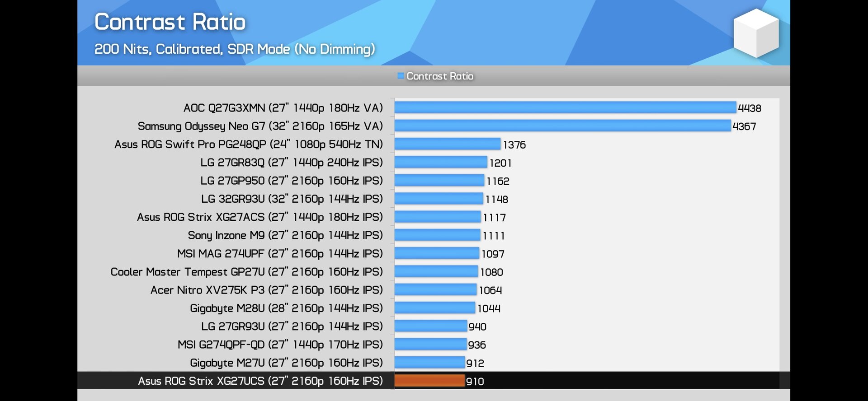Screen dimensions: 868x401
Task: Click the value 1117
Action: [494, 218]
